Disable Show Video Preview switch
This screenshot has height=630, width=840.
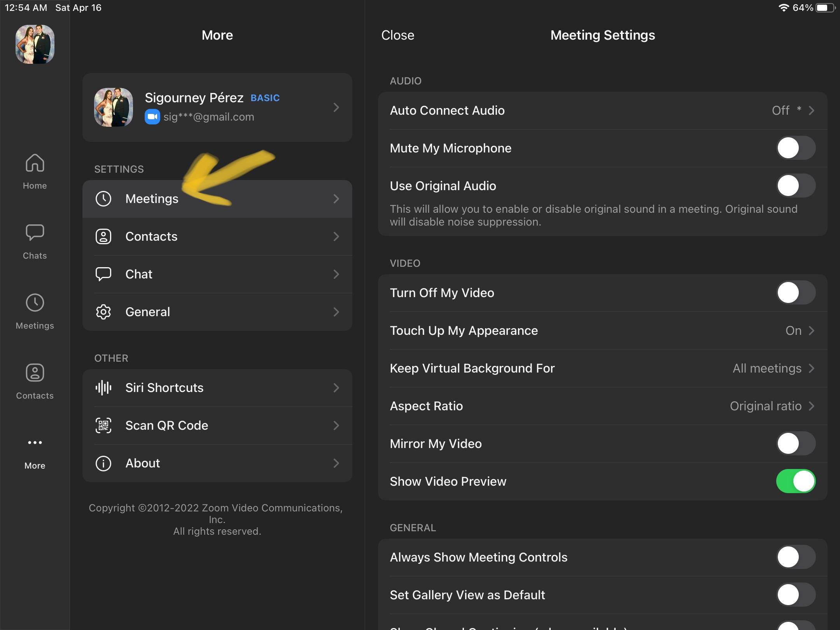click(x=795, y=481)
